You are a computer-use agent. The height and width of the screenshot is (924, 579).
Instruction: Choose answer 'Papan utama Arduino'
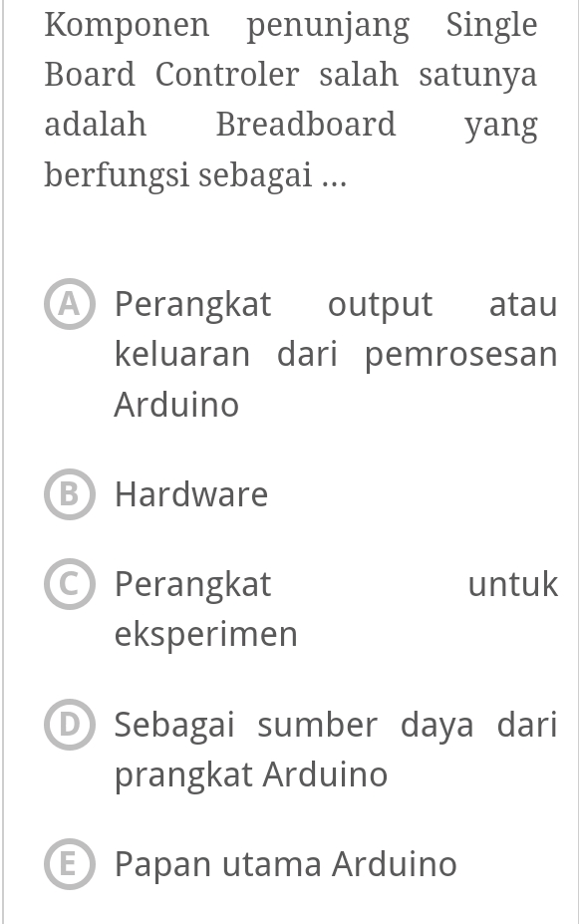(x=285, y=864)
